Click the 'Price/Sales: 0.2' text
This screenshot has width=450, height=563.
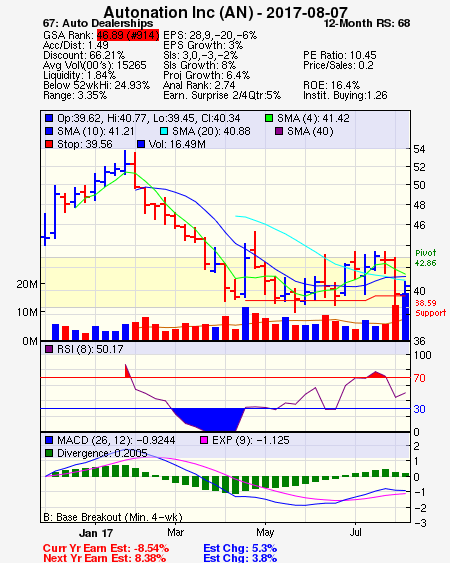[x=338, y=65]
